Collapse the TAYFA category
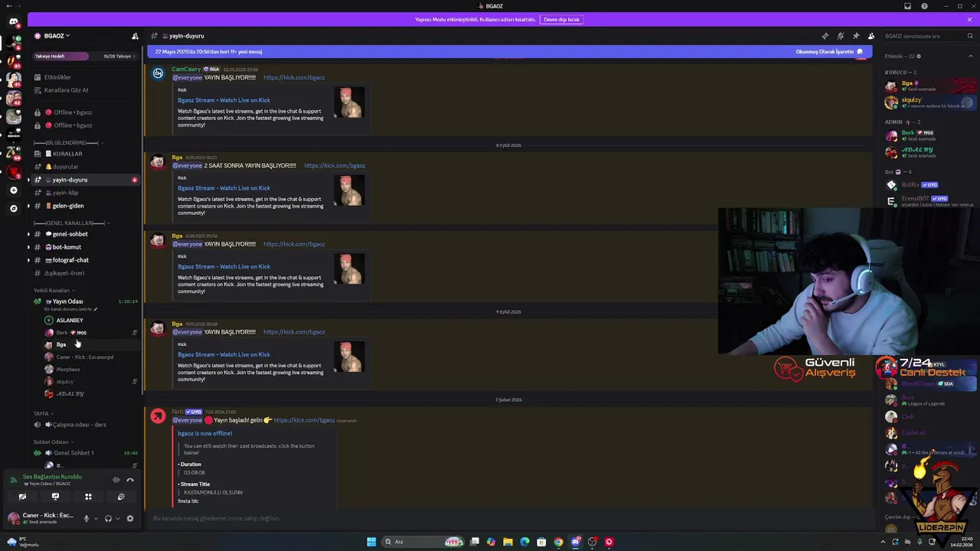This screenshot has height=551, width=980. 43,414
